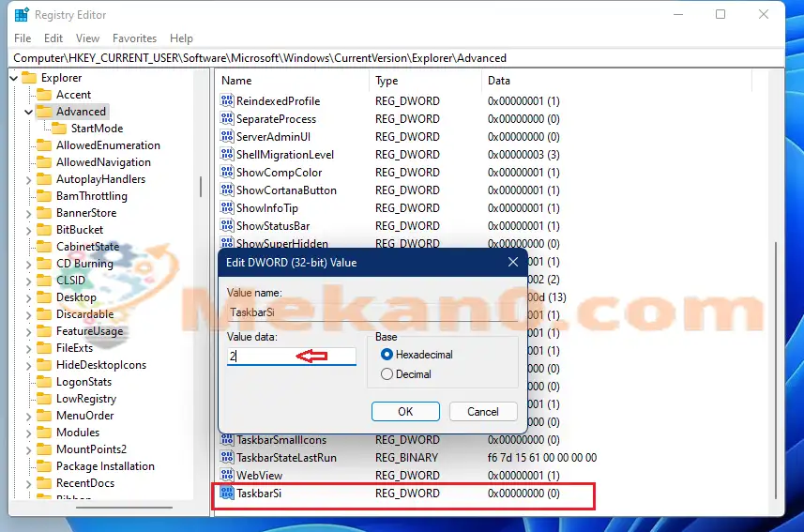Click the StartMode folder icon

(x=59, y=129)
